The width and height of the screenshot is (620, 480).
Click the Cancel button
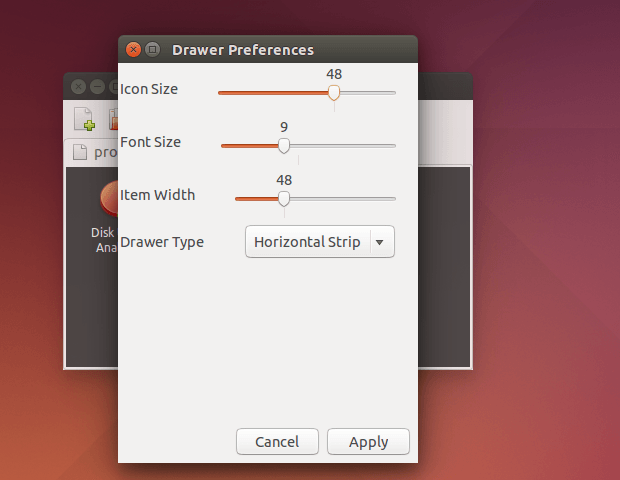point(277,442)
